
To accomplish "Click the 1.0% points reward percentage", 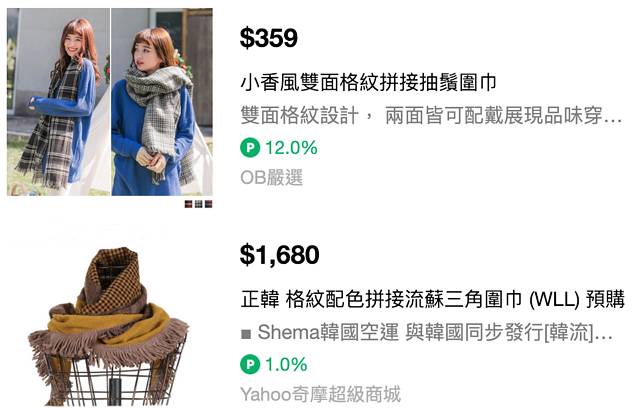I will click(286, 364).
